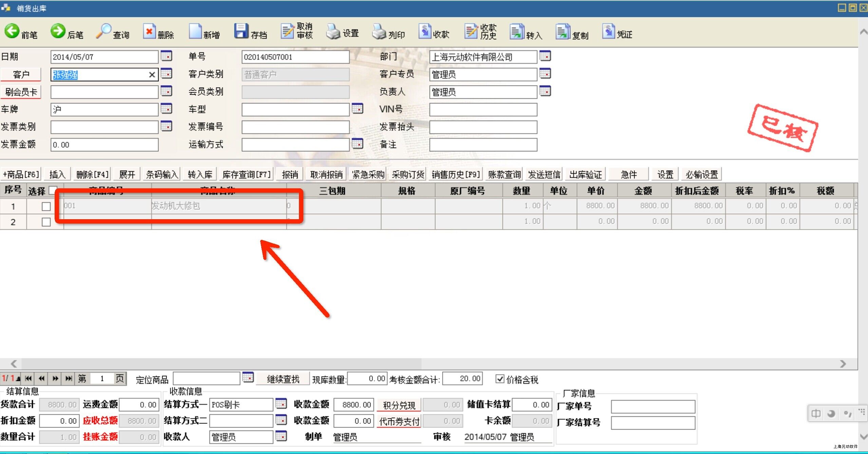The height and width of the screenshot is (454, 868).
Task: Click the 复制 copy document icon
Action: click(563, 32)
